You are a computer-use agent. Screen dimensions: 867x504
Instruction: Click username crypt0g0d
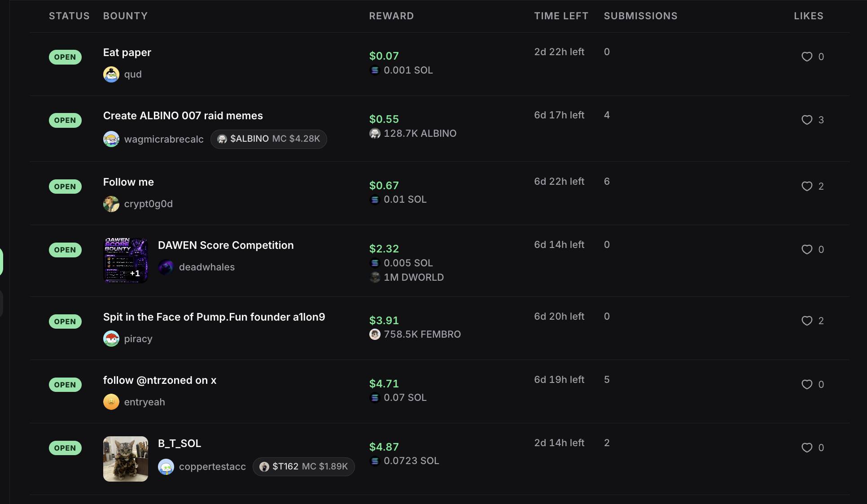point(149,204)
